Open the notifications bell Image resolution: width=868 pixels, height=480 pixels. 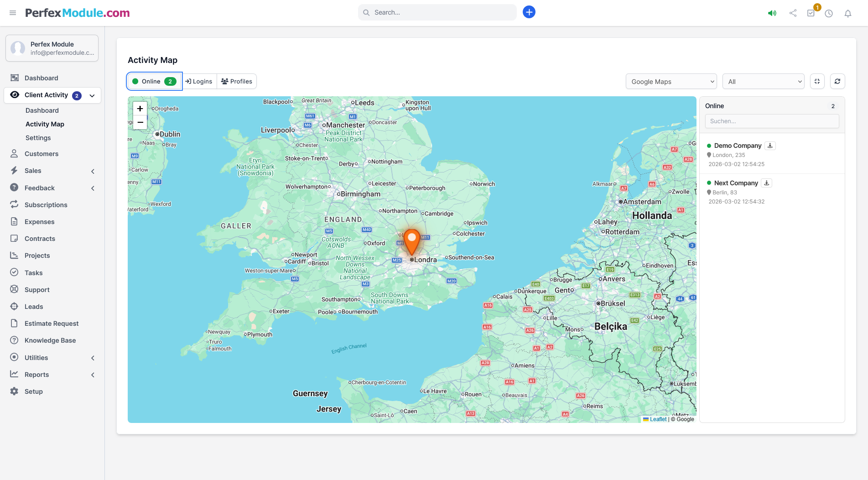coord(847,13)
